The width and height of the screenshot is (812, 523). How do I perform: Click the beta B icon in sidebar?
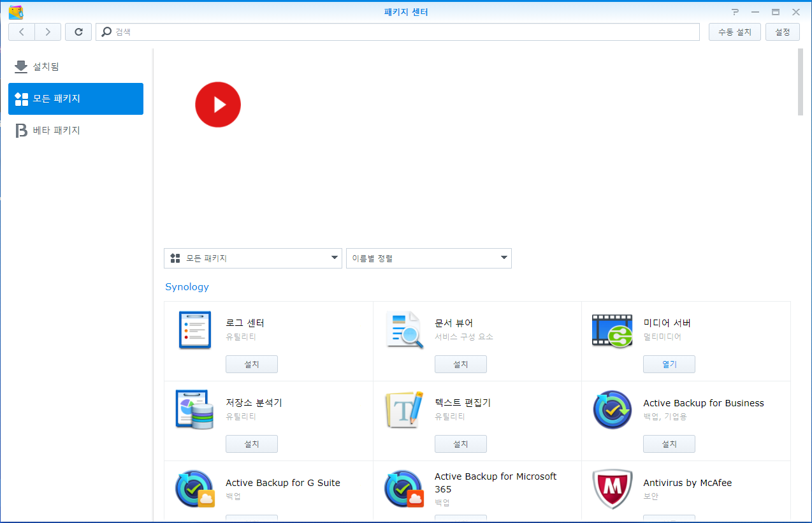21,131
